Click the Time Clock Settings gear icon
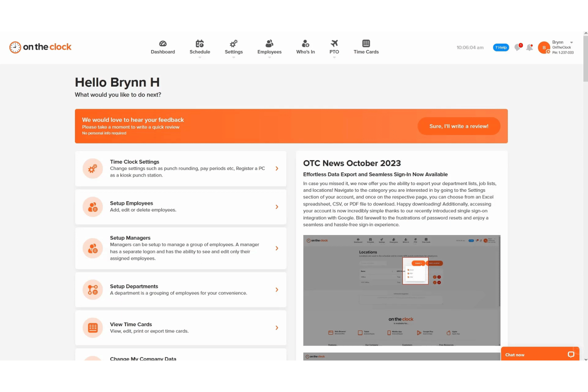The height and width of the screenshot is (392, 588). coord(93,168)
